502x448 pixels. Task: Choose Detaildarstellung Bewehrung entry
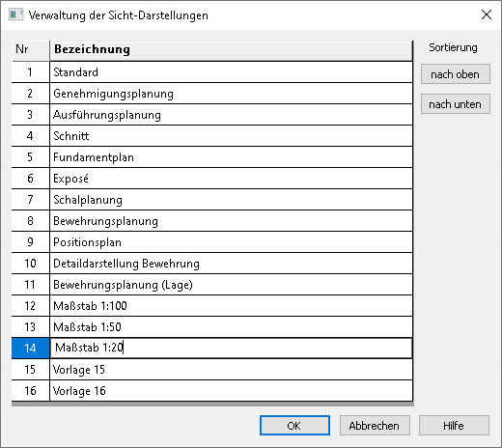[231, 264]
